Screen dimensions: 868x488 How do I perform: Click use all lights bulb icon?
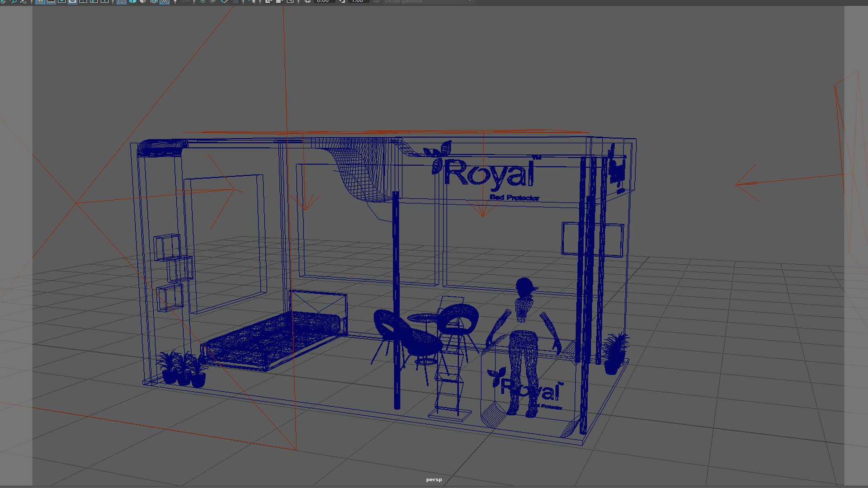(x=175, y=1)
